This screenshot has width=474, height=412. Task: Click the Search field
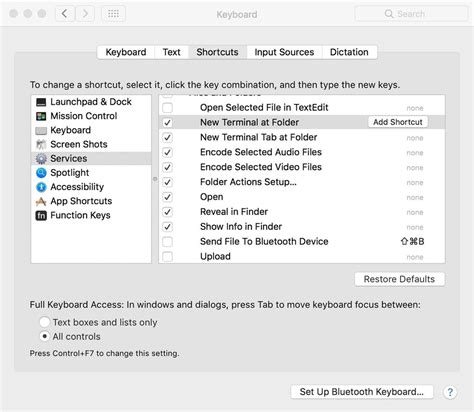click(x=411, y=14)
